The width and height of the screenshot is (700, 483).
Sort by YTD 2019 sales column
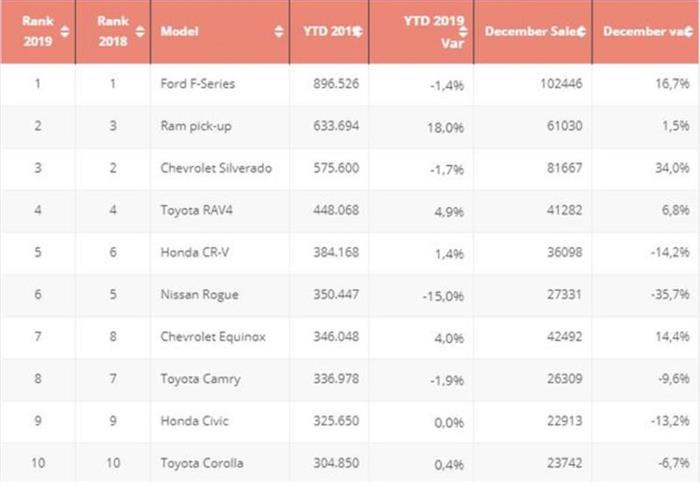358,32
